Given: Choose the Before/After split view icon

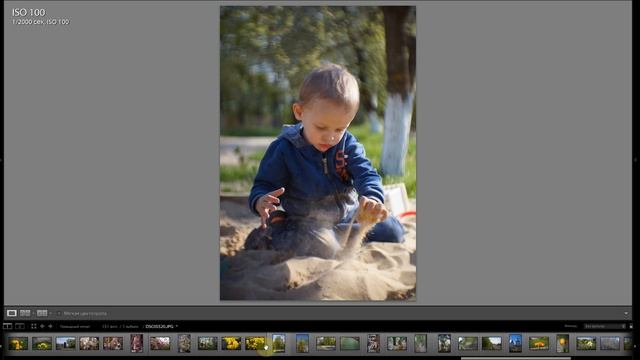Looking at the screenshot, I should 42,313.
